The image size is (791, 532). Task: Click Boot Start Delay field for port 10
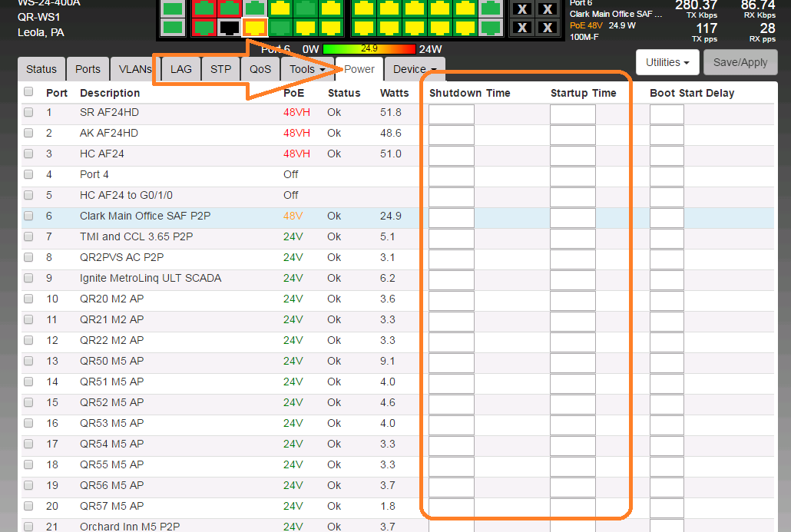[x=666, y=301]
